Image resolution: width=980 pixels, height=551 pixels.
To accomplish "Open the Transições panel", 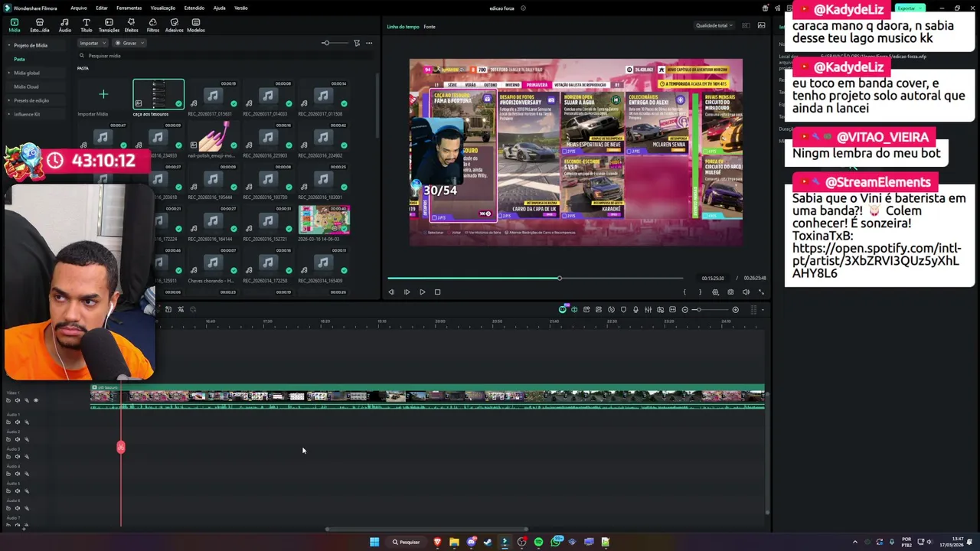I will pos(109,25).
